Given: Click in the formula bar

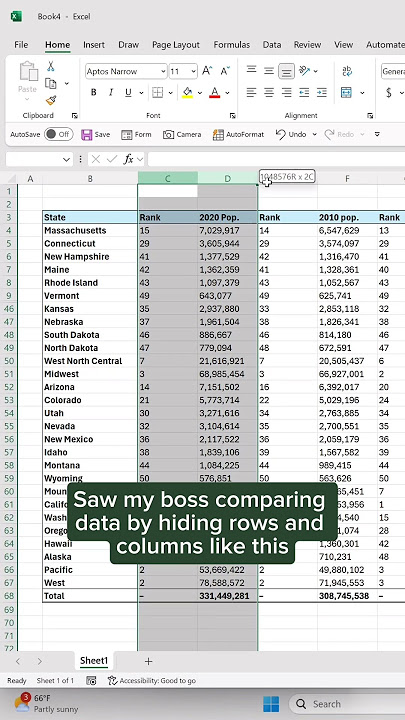Looking at the screenshot, I should pos(276,159).
